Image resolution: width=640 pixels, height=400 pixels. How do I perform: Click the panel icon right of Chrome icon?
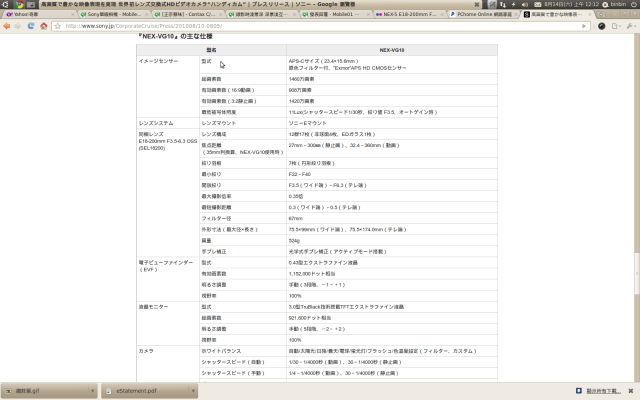point(31,4)
